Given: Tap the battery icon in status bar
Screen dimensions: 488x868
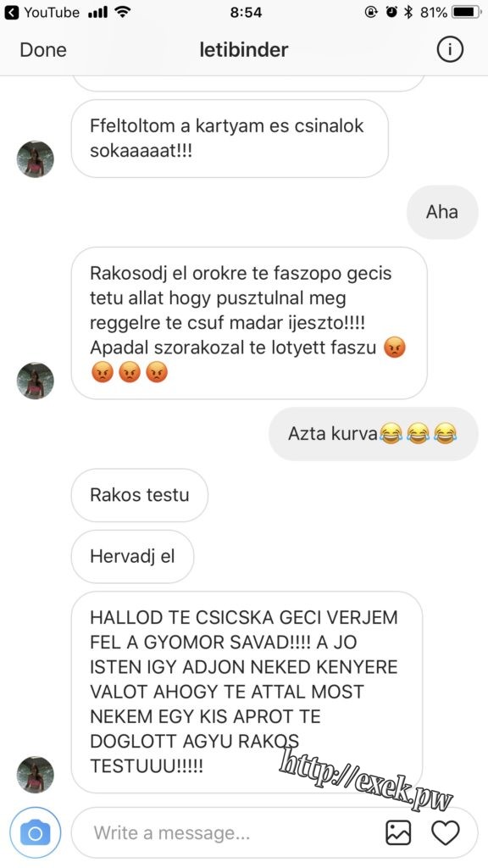Looking at the screenshot, I should [467, 12].
